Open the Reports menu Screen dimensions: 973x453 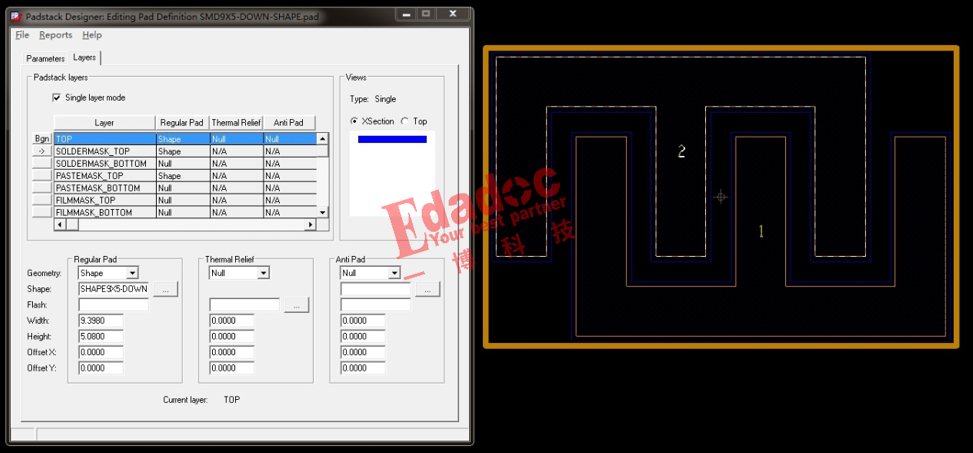56,35
